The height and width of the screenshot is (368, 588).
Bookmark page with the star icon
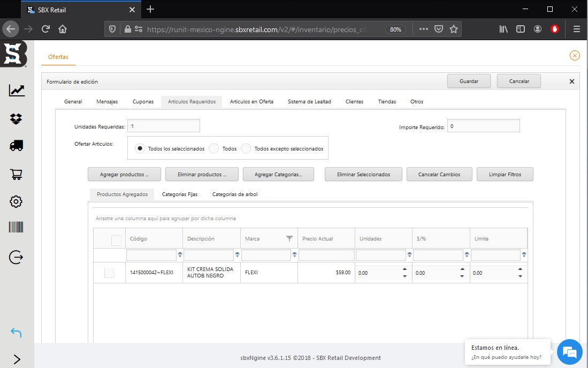click(454, 29)
